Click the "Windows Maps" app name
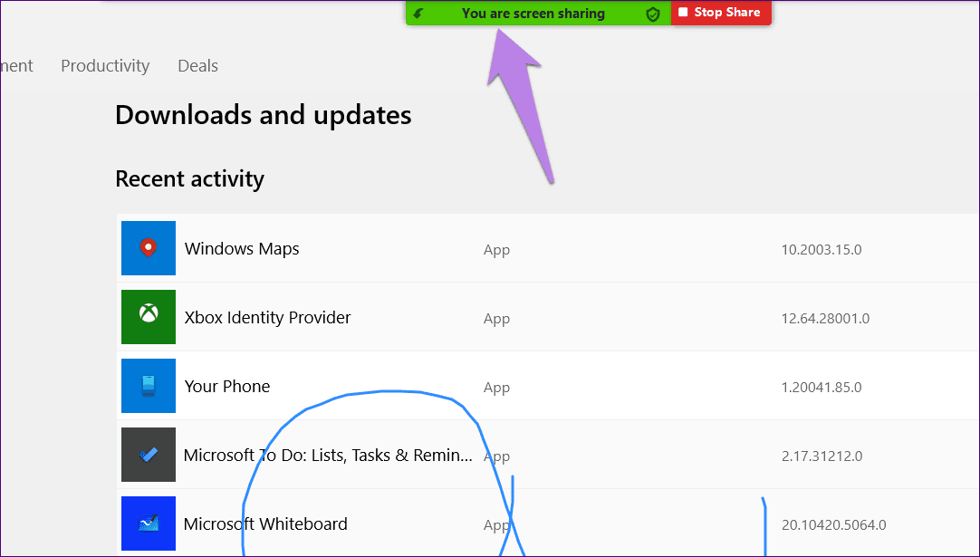The width and height of the screenshot is (980, 557). (242, 249)
